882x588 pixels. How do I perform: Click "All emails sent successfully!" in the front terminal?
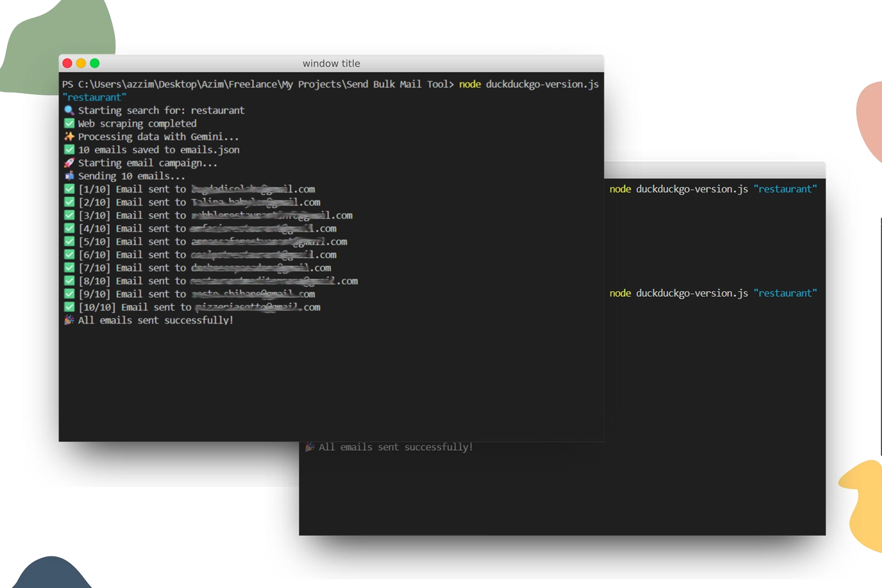(156, 320)
